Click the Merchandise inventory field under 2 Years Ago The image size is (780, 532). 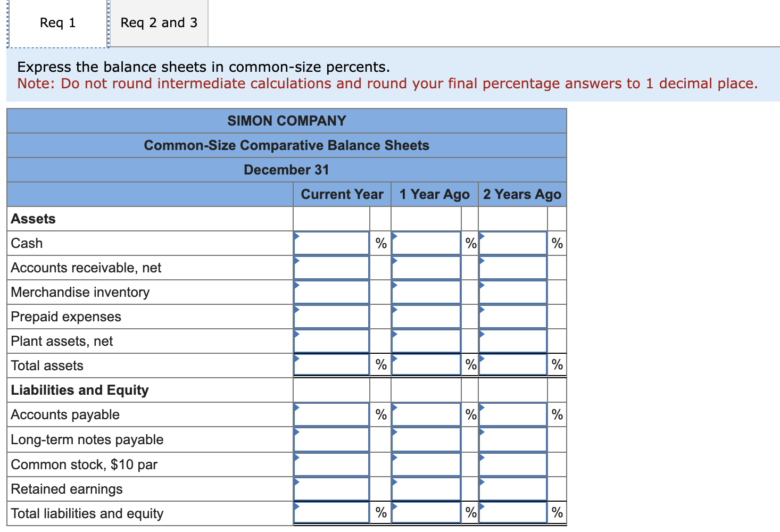[512, 292]
